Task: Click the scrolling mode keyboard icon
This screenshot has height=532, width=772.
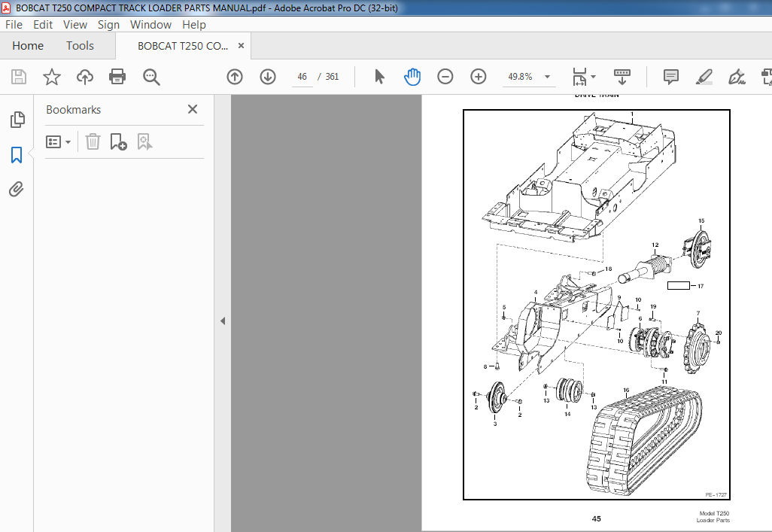Action: (x=622, y=77)
